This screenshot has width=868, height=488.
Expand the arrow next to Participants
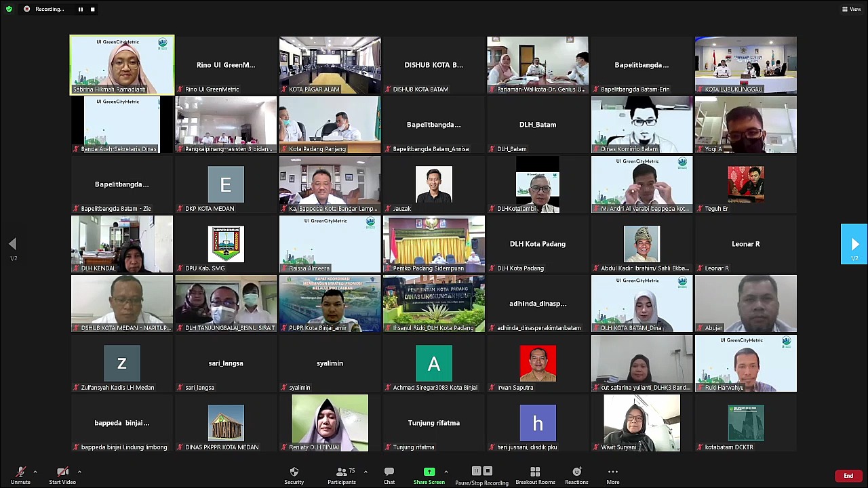366,472
